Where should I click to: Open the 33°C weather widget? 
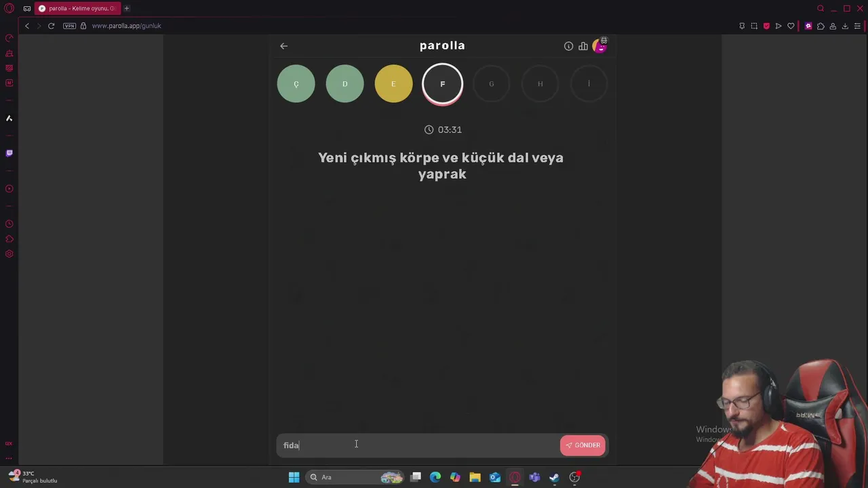(x=33, y=477)
